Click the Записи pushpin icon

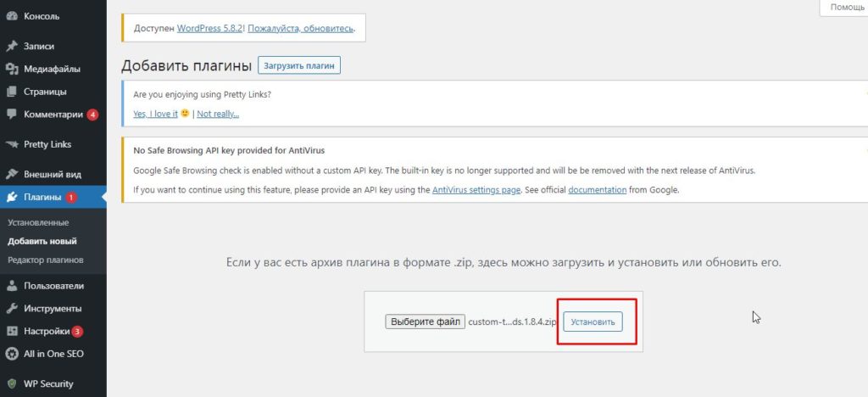coord(12,46)
